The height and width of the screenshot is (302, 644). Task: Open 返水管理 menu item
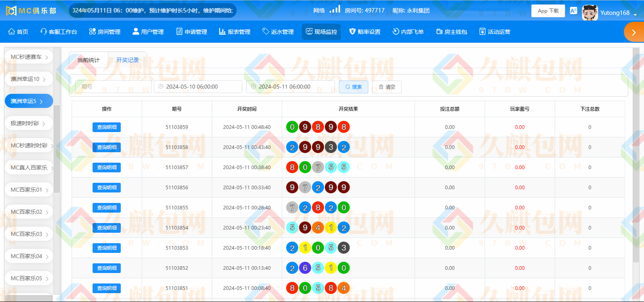coord(278,32)
